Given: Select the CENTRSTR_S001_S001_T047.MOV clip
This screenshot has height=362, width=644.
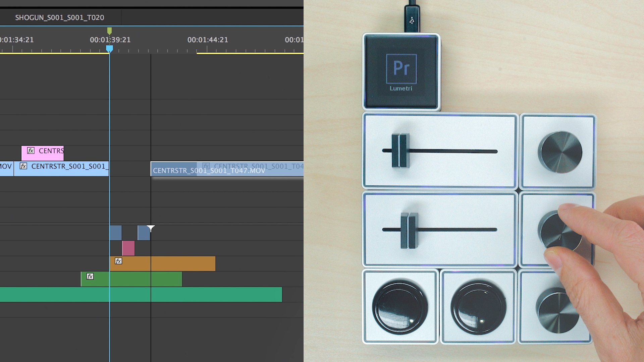Looking at the screenshot, I should pyautogui.click(x=209, y=171).
